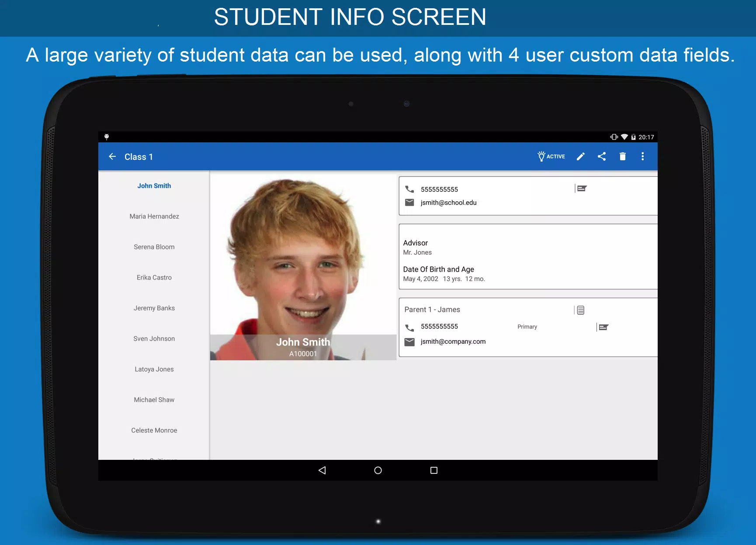Tap the message icon beside student's phone
The image size is (756, 545).
[581, 189]
